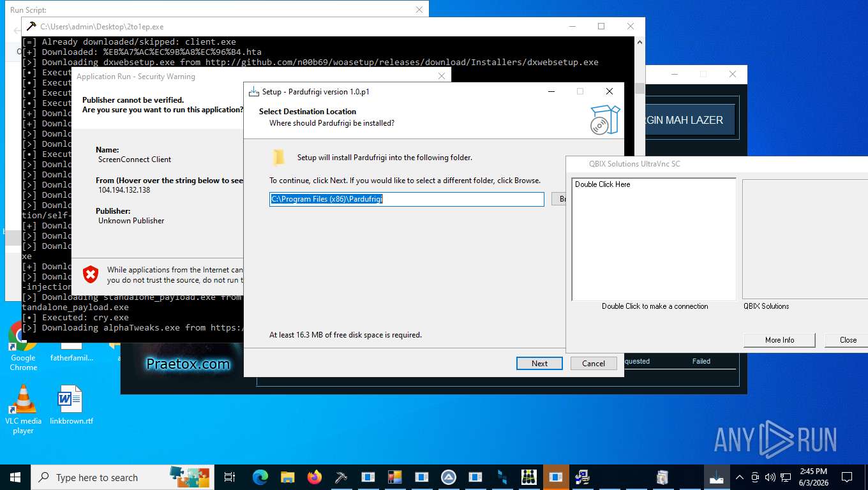Click the QBIX Solutions label
The image size is (868, 490).
766,306
